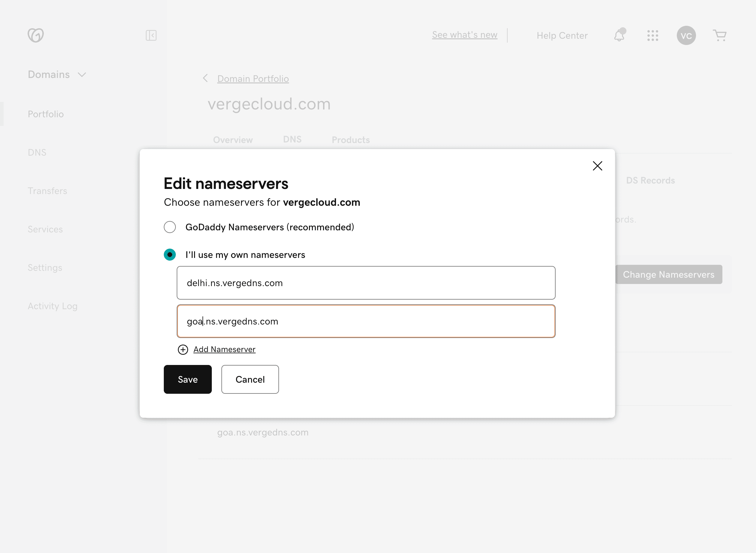
Task: Click the delhi.ns.vergedns.com nameserver field
Action: tap(366, 283)
